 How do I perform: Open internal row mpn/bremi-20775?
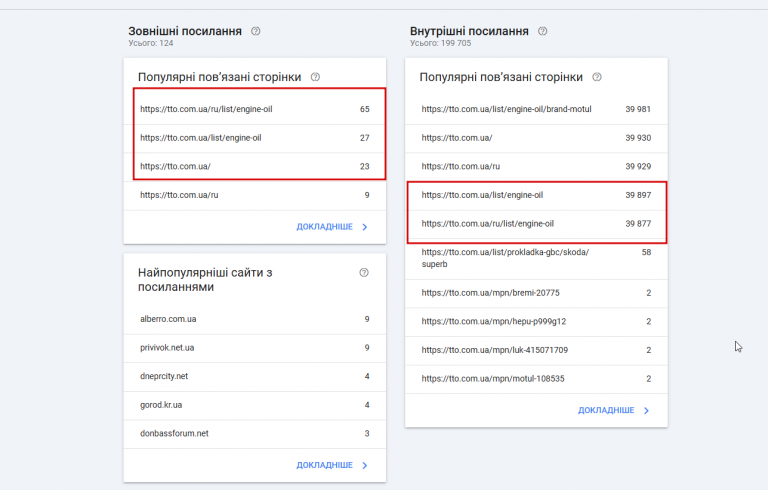tap(536, 293)
